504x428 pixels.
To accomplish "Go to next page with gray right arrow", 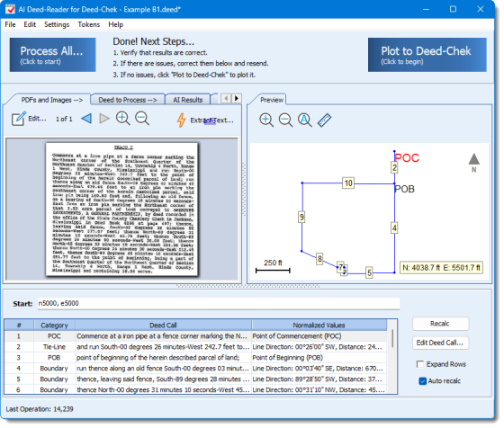I will pos(104,119).
